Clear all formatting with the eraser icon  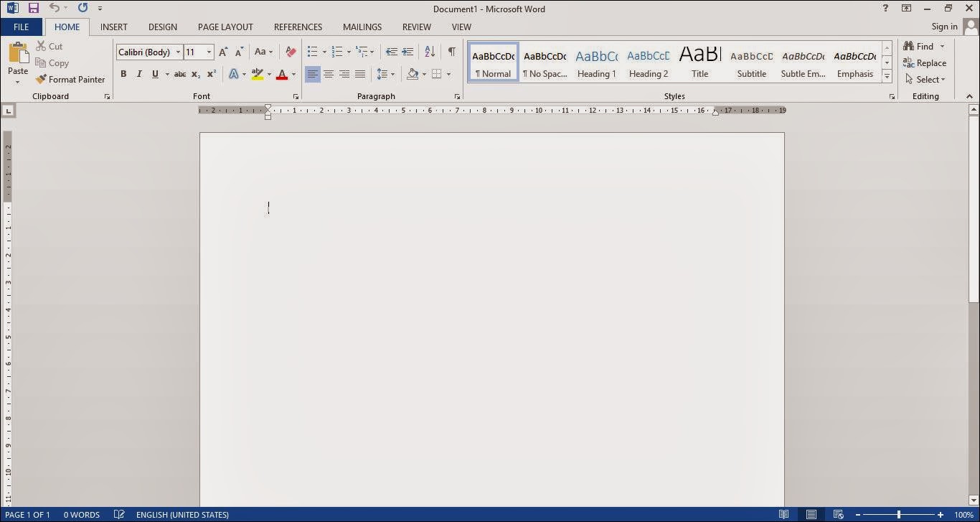coord(290,52)
